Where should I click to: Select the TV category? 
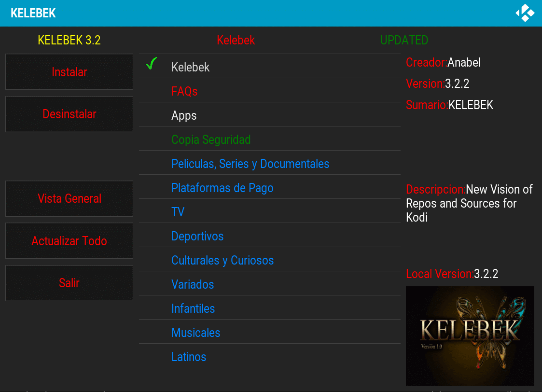(178, 212)
